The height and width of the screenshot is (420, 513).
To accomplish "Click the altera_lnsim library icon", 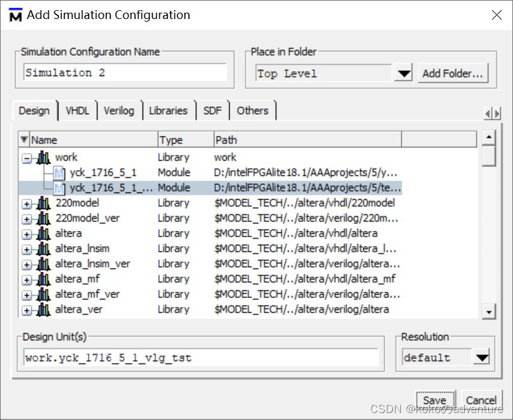I will (x=44, y=249).
